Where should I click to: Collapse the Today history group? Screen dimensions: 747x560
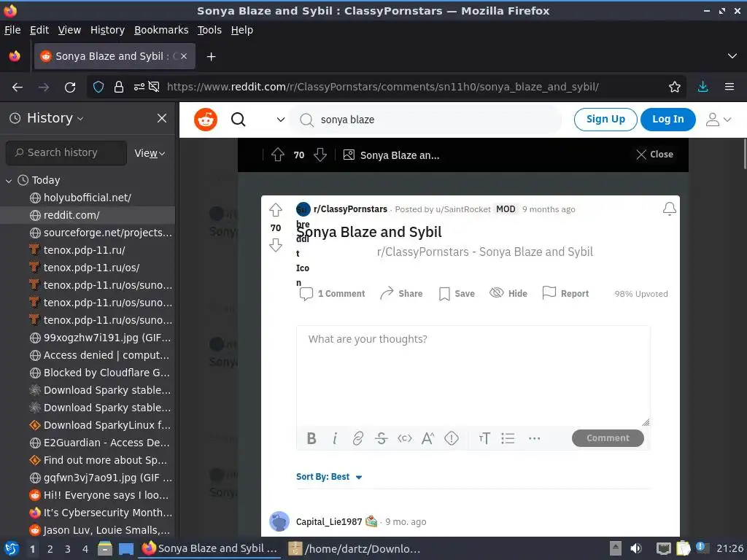point(9,181)
